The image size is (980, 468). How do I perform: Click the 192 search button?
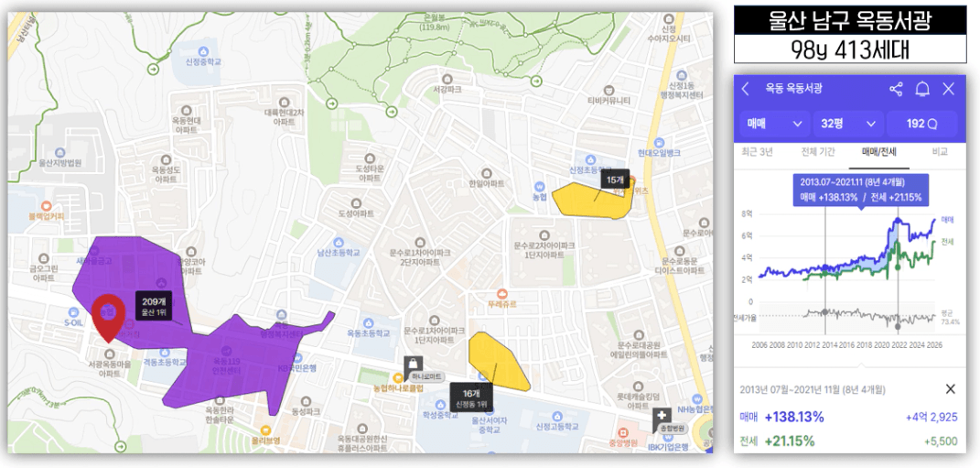coord(921,124)
